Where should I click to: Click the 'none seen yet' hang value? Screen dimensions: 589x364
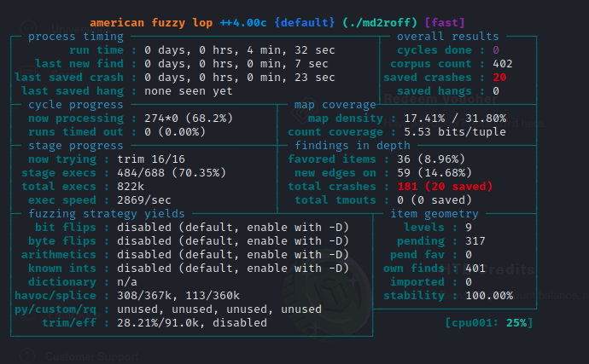189,91
